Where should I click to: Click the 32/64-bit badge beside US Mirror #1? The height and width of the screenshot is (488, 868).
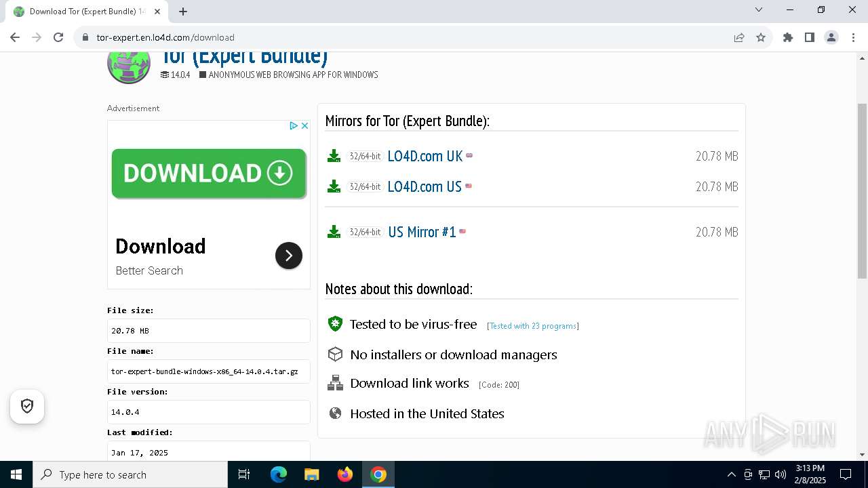tap(365, 232)
